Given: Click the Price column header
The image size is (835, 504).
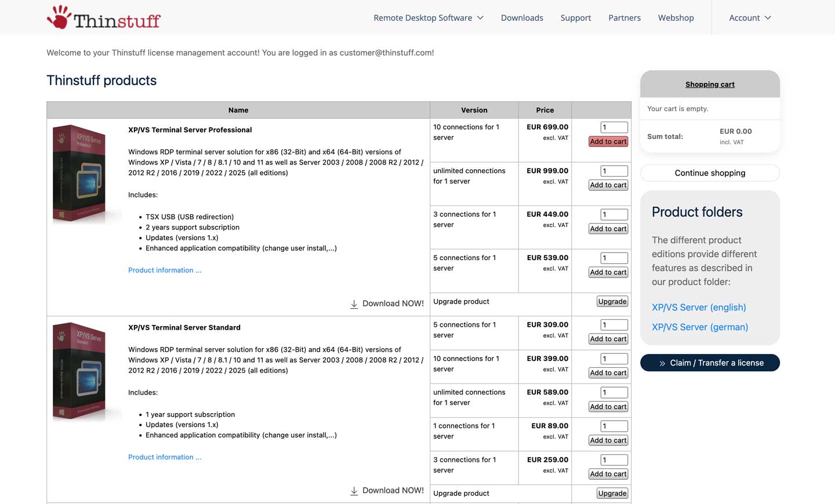Looking at the screenshot, I should (545, 110).
